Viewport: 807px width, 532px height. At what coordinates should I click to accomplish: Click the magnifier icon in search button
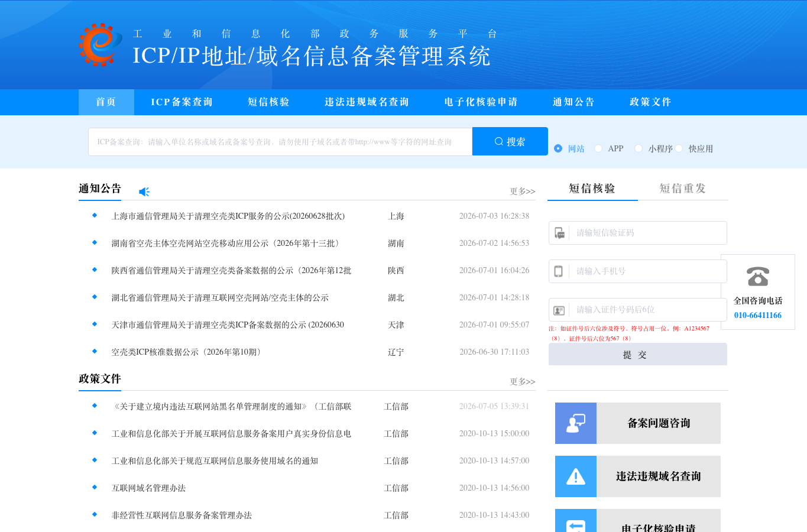(x=499, y=141)
